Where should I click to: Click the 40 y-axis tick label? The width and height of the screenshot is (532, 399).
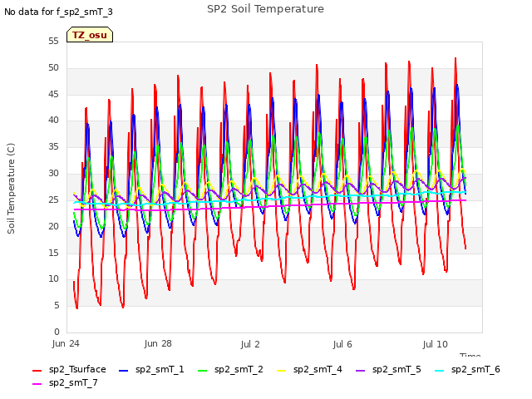[53, 120]
